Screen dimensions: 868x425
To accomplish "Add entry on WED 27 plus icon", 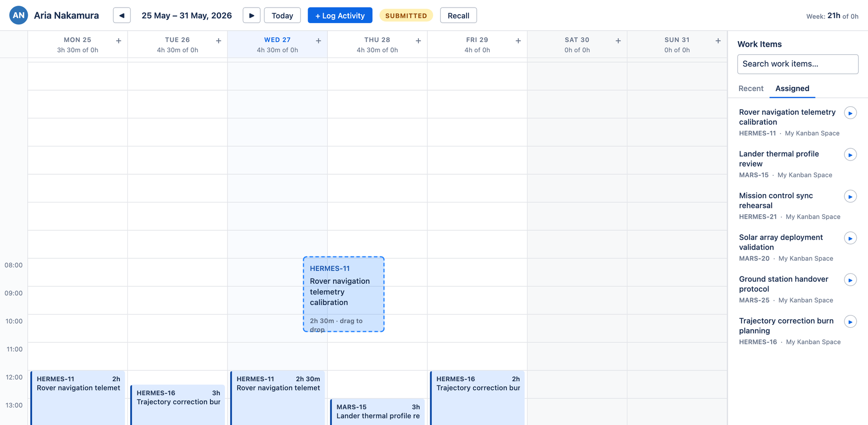I will [x=318, y=41].
